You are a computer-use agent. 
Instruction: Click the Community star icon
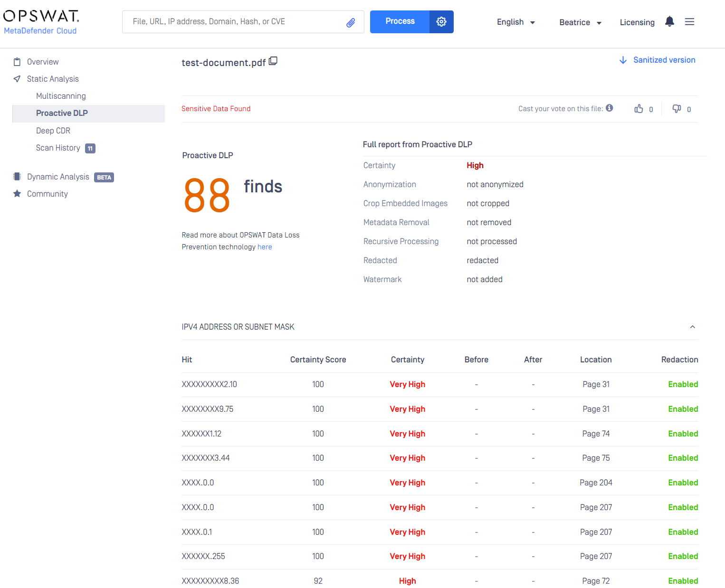pyautogui.click(x=17, y=194)
